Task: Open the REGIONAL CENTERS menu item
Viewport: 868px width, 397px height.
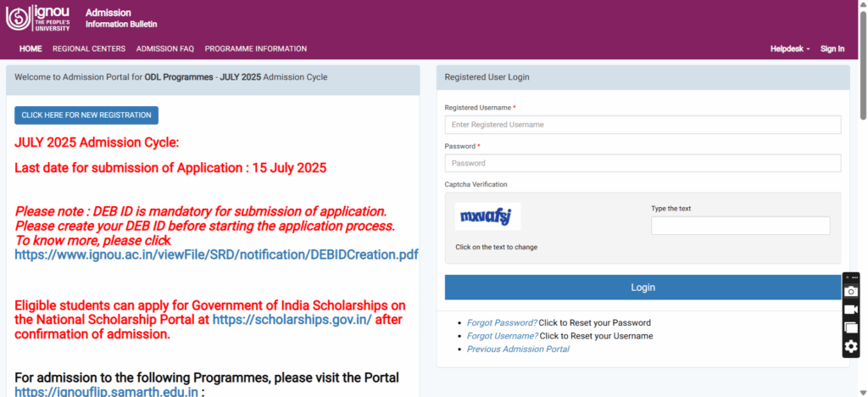Action: click(89, 49)
